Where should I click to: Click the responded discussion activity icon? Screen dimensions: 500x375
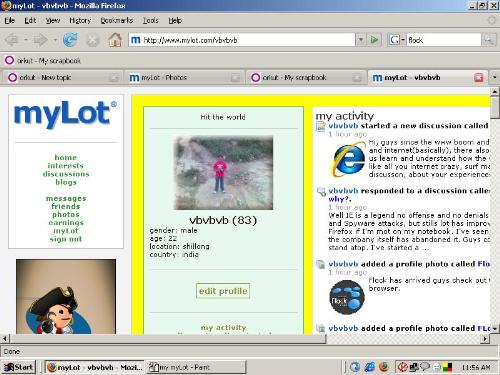coord(321,192)
